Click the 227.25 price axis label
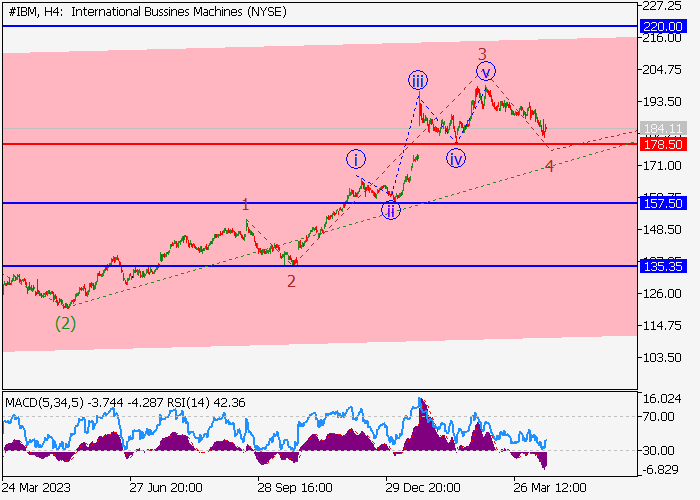The width and height of the screenshot is (700, 500). tap(662, 5)
